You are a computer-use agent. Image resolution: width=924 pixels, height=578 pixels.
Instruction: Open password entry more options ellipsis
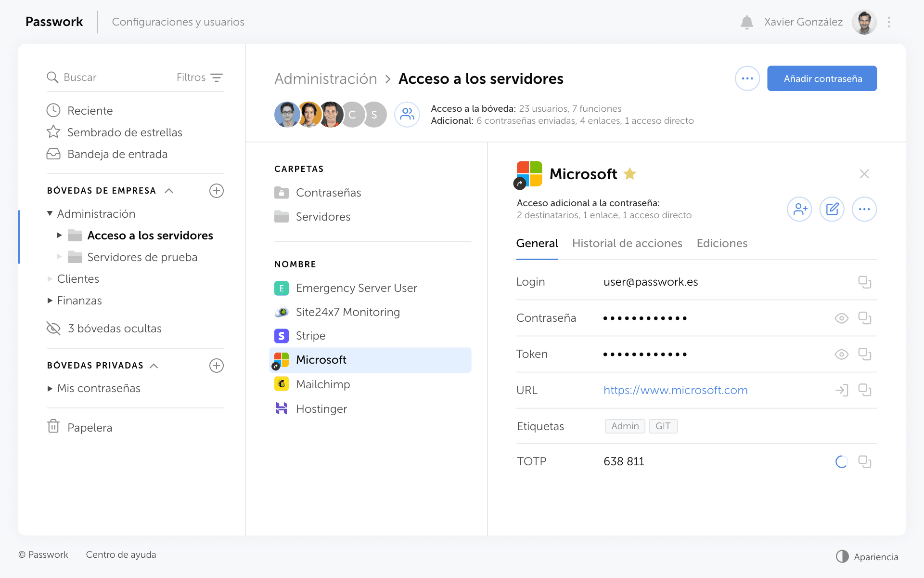click(864, 209)
